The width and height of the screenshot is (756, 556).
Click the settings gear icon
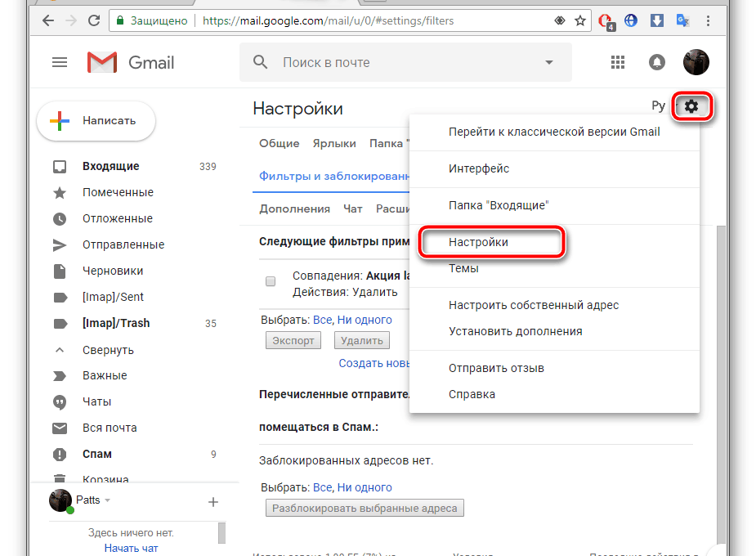pos(692,106)
